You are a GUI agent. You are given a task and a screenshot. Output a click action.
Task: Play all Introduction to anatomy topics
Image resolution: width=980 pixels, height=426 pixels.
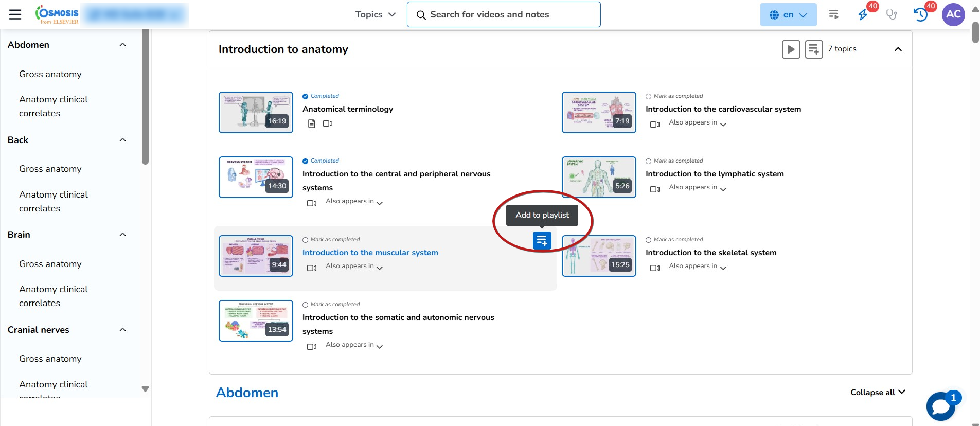coord(791,49)
